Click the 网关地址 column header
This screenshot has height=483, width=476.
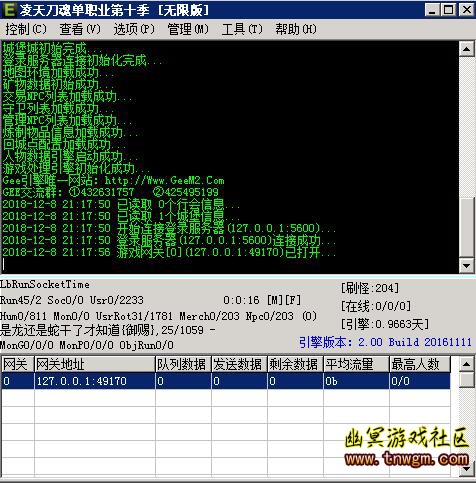tap(95, 364)
